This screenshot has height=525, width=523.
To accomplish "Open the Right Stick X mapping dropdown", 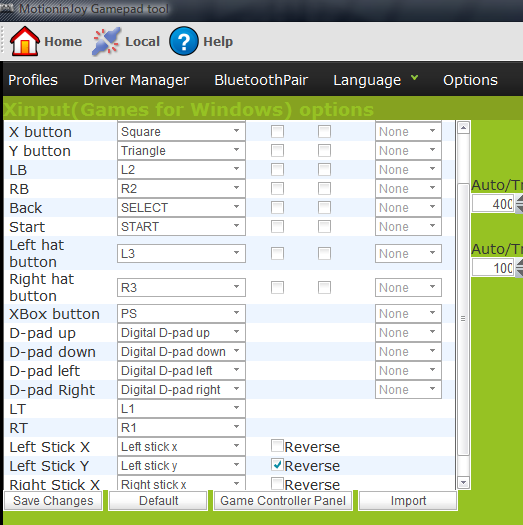I will [181, 483].
